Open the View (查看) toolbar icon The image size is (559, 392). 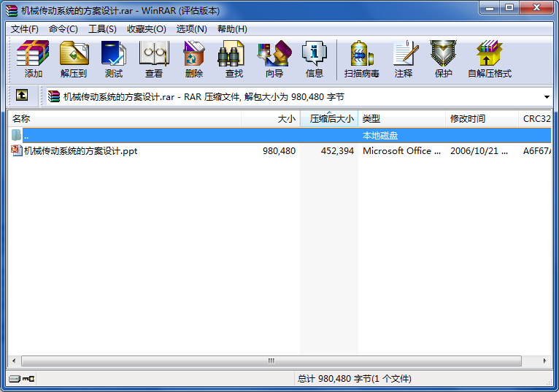[x=154, y=59]
